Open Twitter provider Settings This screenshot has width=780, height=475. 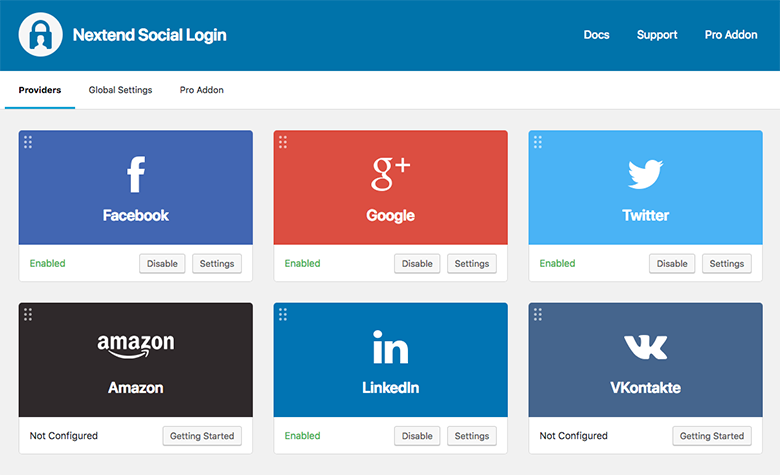pos(726,264)
